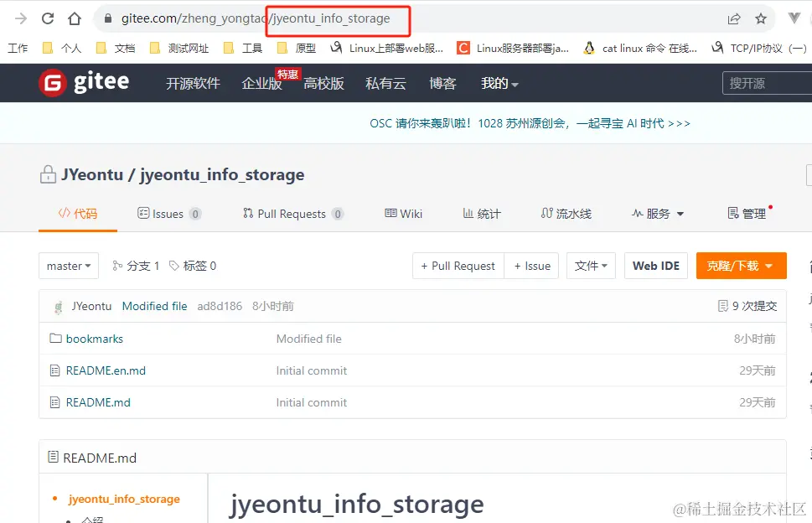Image resolution: width=812 pixels, height=523 pixels.
Task: Click the Initial commit message for README.en.md
Action: coord(311,370)
